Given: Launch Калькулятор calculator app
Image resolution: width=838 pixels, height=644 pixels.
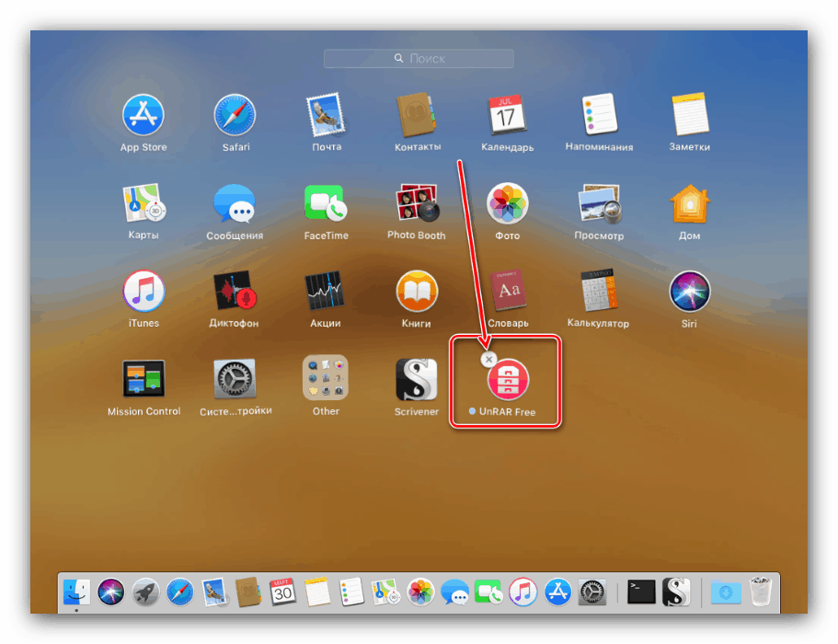Looking at the screenshot, I should point(599,290).
